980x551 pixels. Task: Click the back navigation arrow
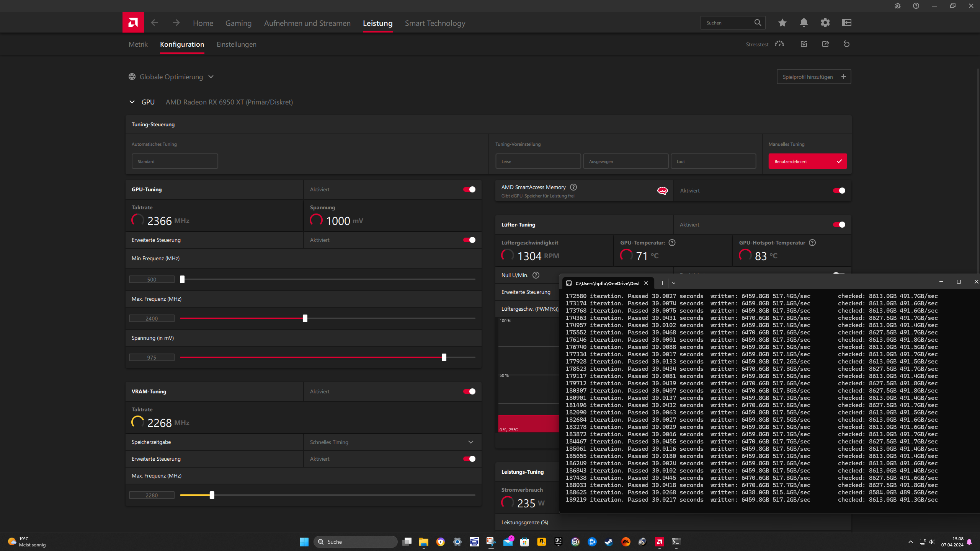[x=154, y=23]
